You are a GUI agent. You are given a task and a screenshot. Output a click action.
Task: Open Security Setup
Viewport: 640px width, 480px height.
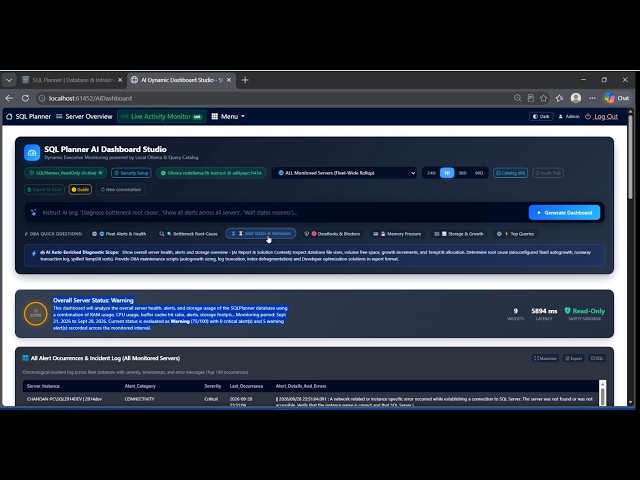pyautogui.click(x=131, y=173)
